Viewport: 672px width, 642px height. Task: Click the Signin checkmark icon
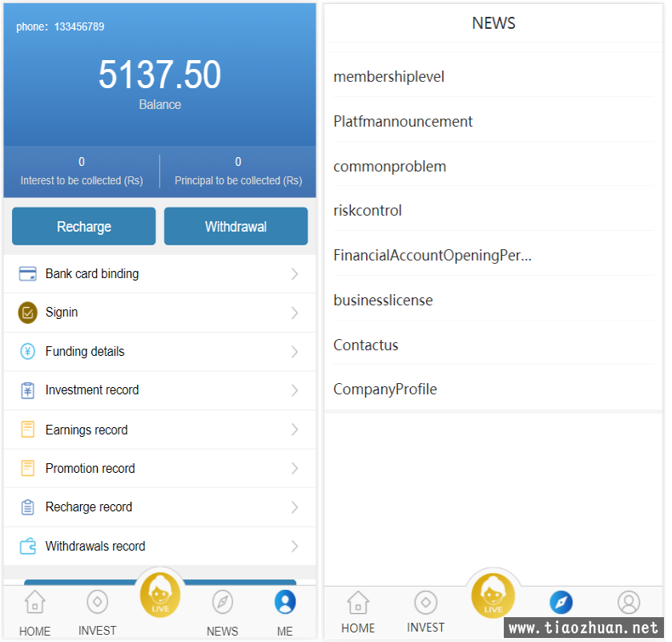[x=28, y=313]
